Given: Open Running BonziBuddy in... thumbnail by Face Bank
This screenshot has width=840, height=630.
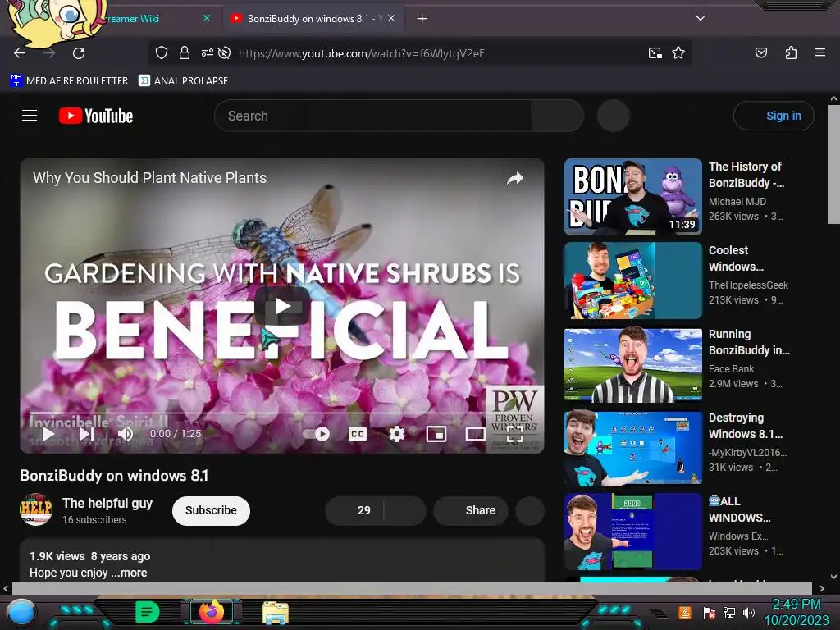Looking at the screenshot, I should [632, 364].
